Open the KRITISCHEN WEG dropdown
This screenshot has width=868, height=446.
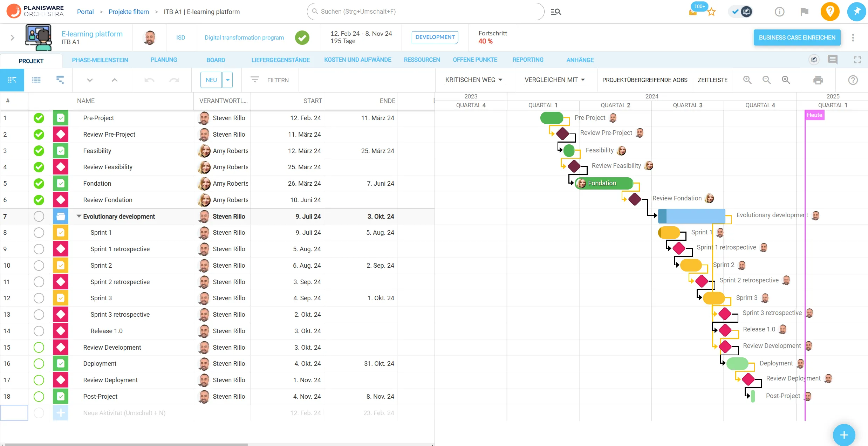click(474, 80)
